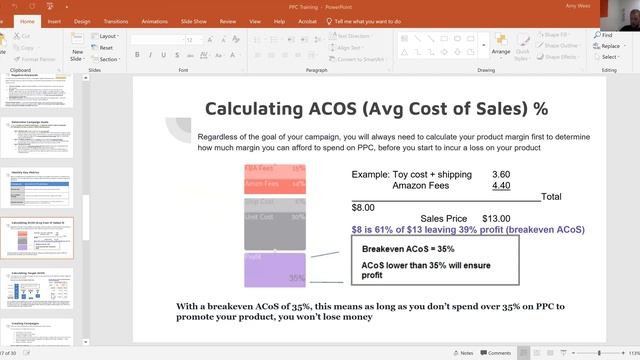Open Line Spacing options
Image resolution: width=640 pixels, height=360 pixels.
point(318,40)
